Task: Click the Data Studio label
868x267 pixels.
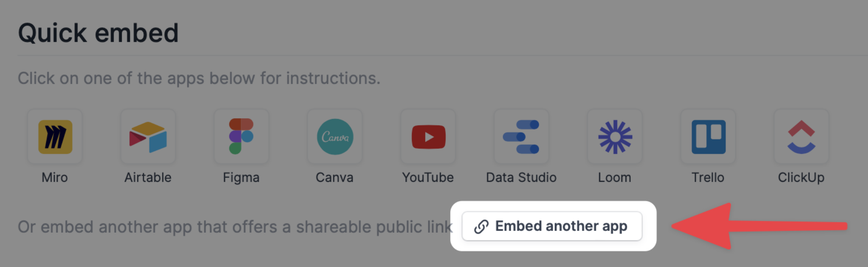Action: coord(521,177)
